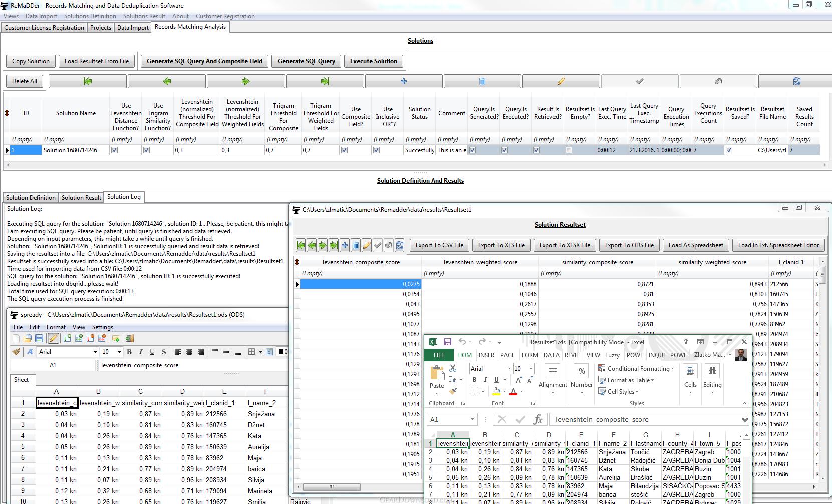The height and width of the screenshot is (504, 832).
Task: Open the Arial font dropdown in spready
Action: pyautogui.click(x=95, y=352)
